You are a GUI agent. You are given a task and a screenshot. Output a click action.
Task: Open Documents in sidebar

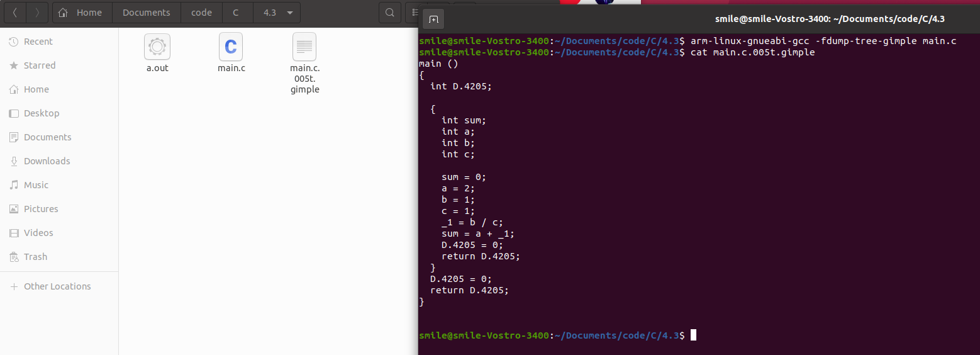(59, 137)
